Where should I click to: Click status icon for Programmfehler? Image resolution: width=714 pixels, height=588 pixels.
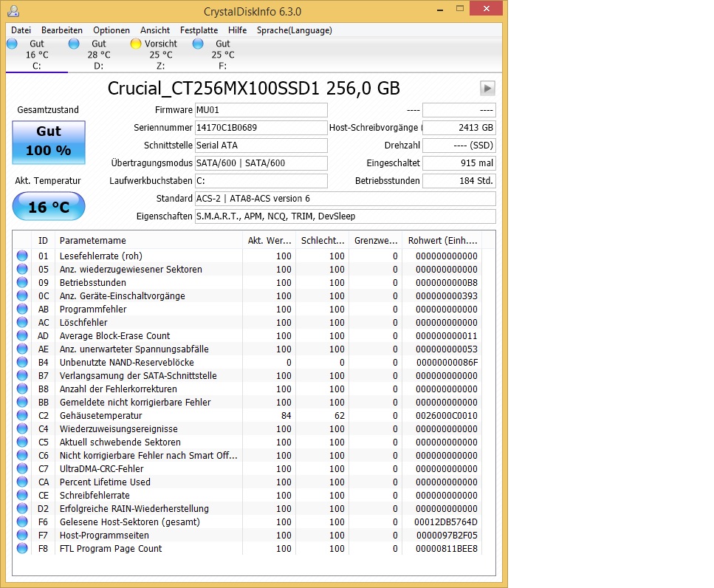click(x=22, y=309)
